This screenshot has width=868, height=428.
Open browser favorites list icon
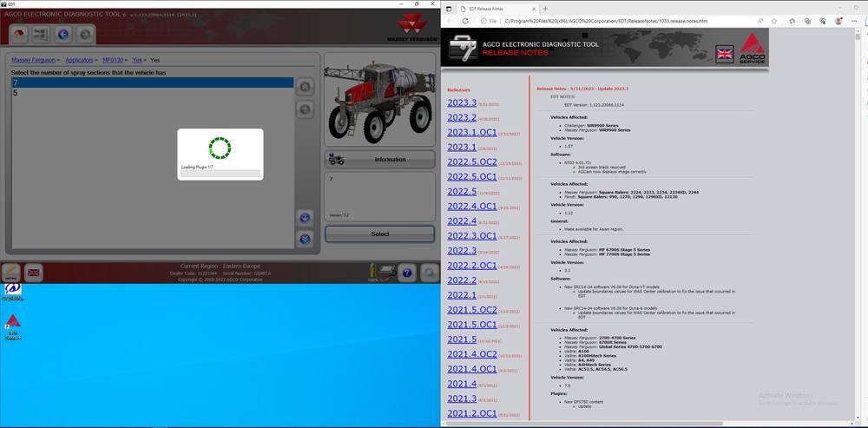coord(792,21)
